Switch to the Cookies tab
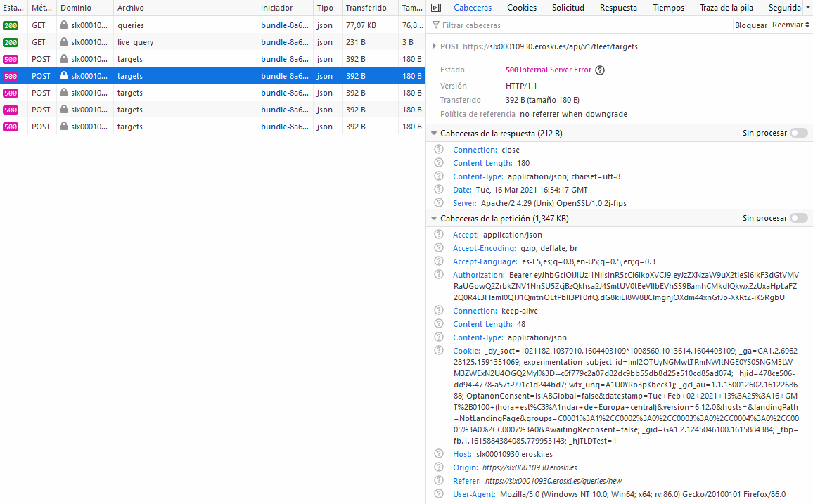The height and width of the screenshot is (504, 813). tap(522, 8)
